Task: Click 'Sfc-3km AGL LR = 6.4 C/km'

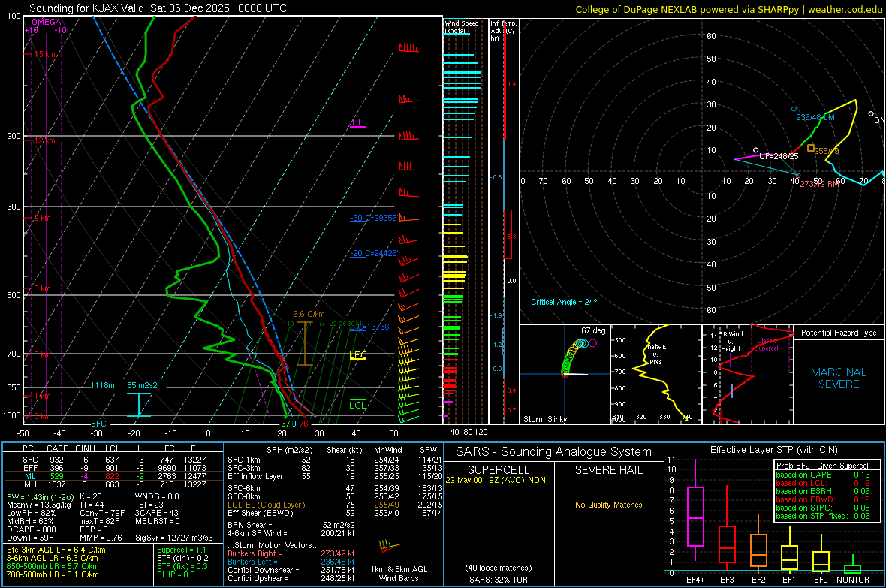Action: [x=56, y=550]
